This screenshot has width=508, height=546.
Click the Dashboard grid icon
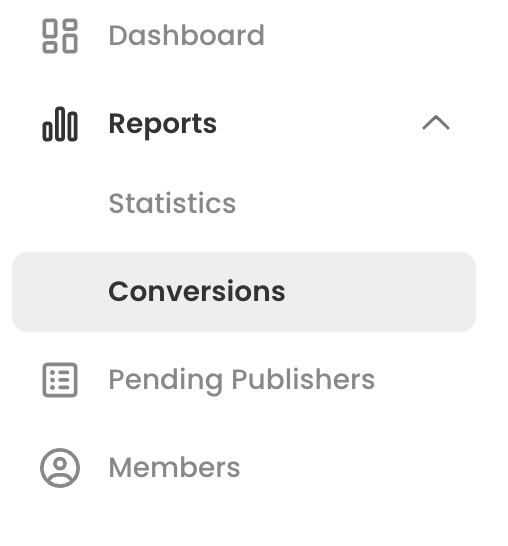click(x=60, y=36)
